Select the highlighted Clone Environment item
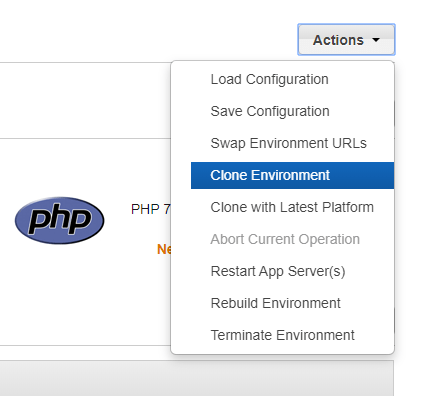The width and height of the screenshot is (428, 396). point(292,175)
